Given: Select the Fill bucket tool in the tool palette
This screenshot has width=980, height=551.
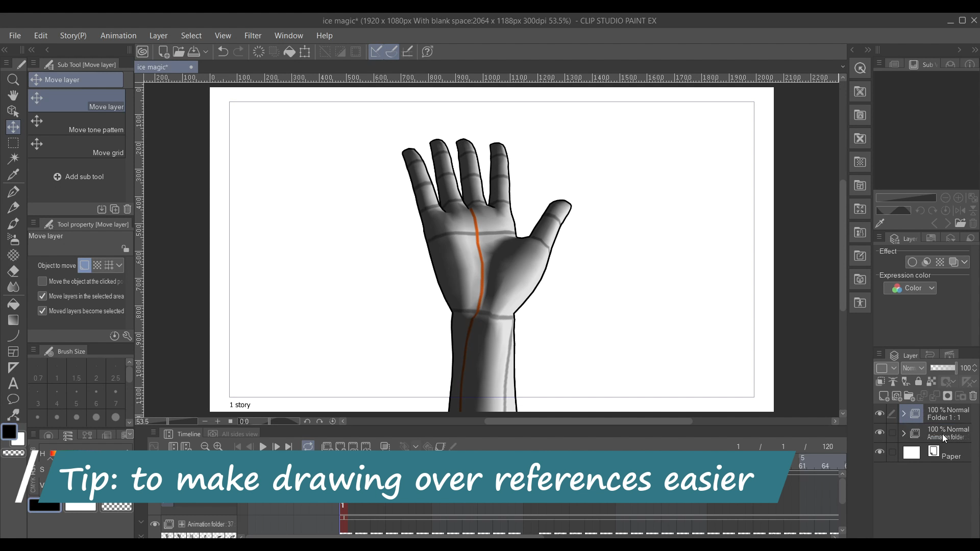Looking at the screenshot, I should pos(13,304).
